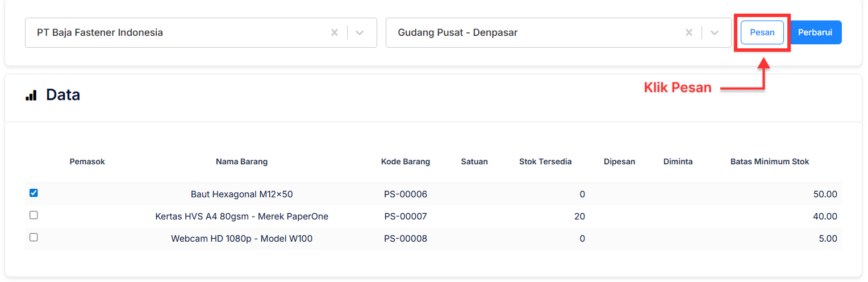This screenshot has width=868, height=282.
Task: Click the Kode Barang column header
Action: click(405, 161)
